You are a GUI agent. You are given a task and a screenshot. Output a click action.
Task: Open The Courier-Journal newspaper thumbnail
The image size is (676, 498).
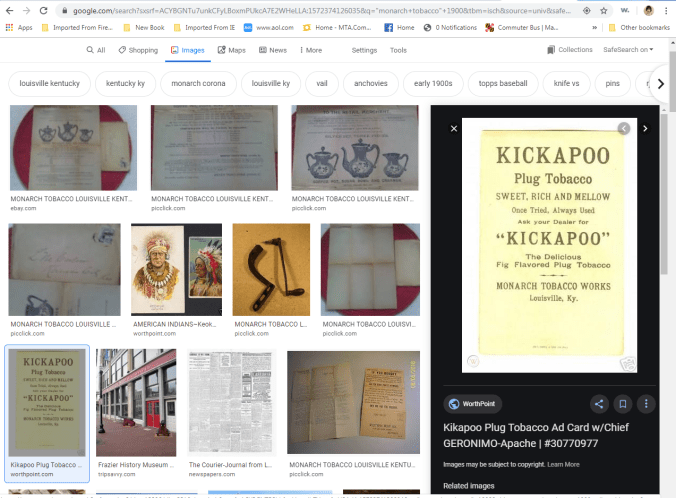point(232,403)
